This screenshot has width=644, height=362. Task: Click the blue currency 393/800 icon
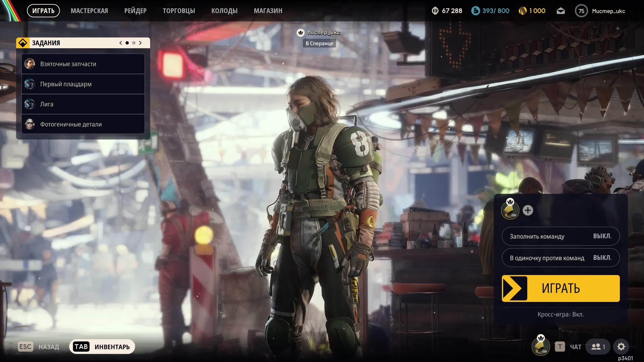click(475, 11)
